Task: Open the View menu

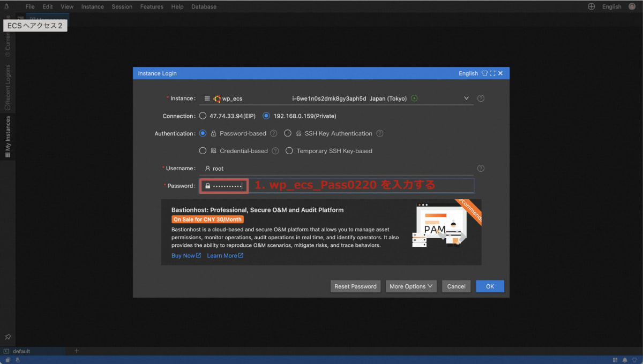Action: coord(67,7)
